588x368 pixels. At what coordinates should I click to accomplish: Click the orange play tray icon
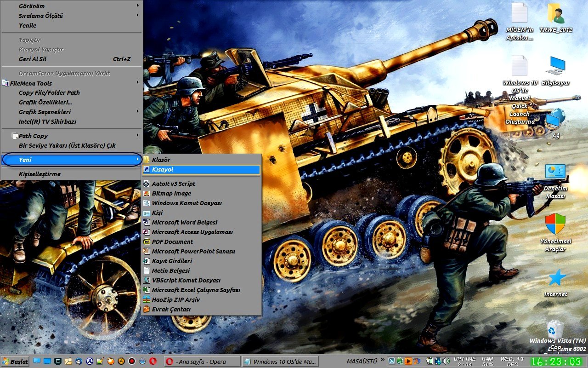pos(408,361)
